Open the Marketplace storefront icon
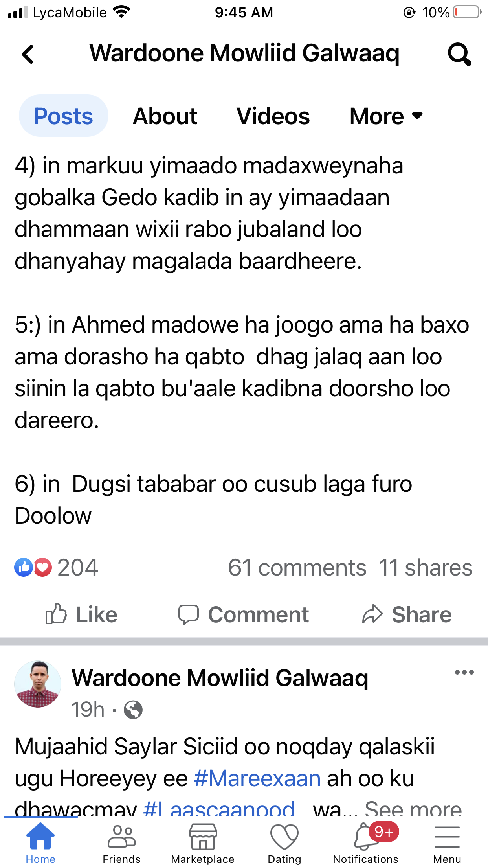This screenshot has width=488, height=868. [203, 837]
